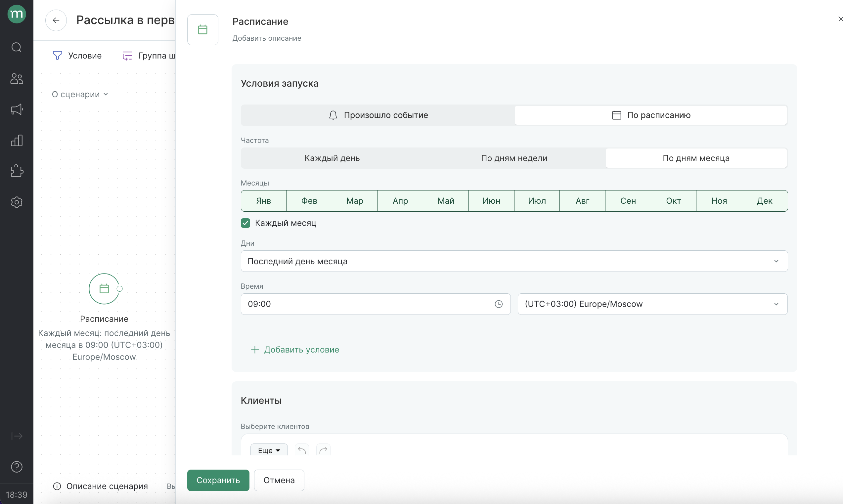Screen dimensions: 843x504
Task: Click the 18:39 clock in the sidebar
Action: point(17,494)
